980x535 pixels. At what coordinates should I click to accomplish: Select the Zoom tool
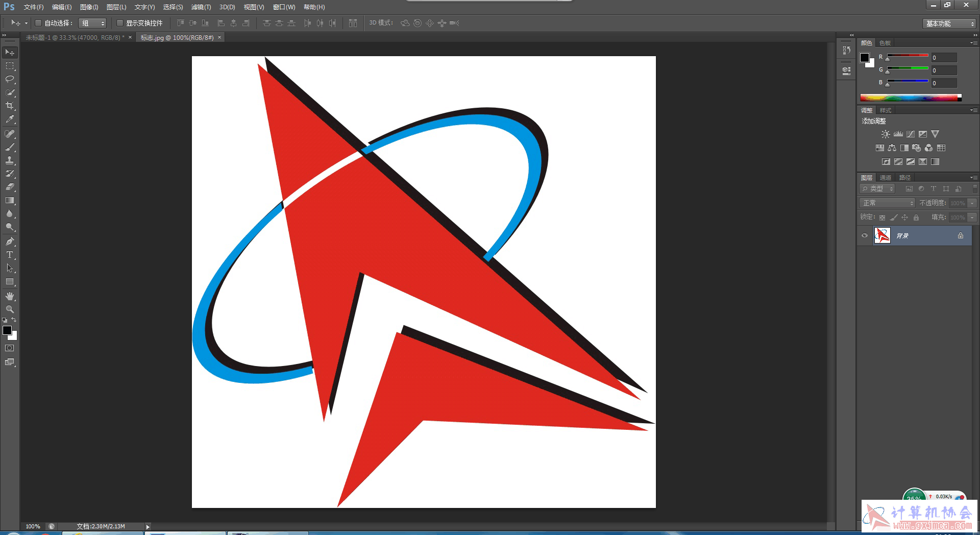click(10, 309)
